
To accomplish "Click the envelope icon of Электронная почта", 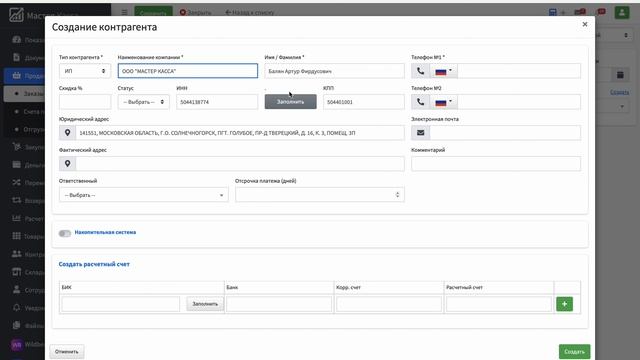I will coord(420,133).
